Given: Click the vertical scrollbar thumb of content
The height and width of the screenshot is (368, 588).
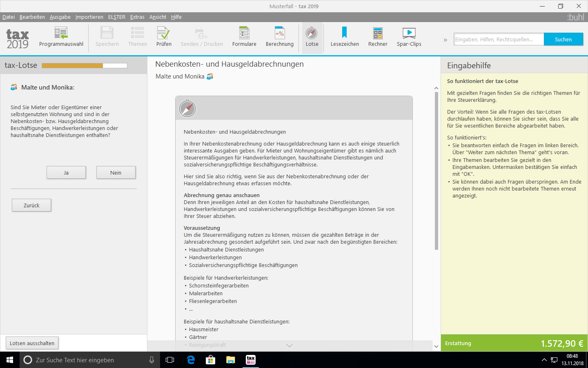Looking at the screenshot, I should [x=436, y=171].
